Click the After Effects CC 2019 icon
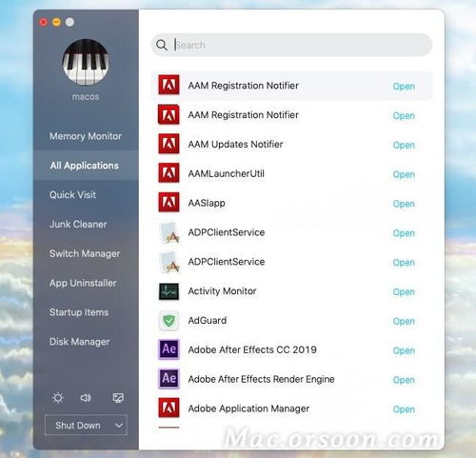The height and width of the screenshot is (458, 476). [x=169, y=349]
